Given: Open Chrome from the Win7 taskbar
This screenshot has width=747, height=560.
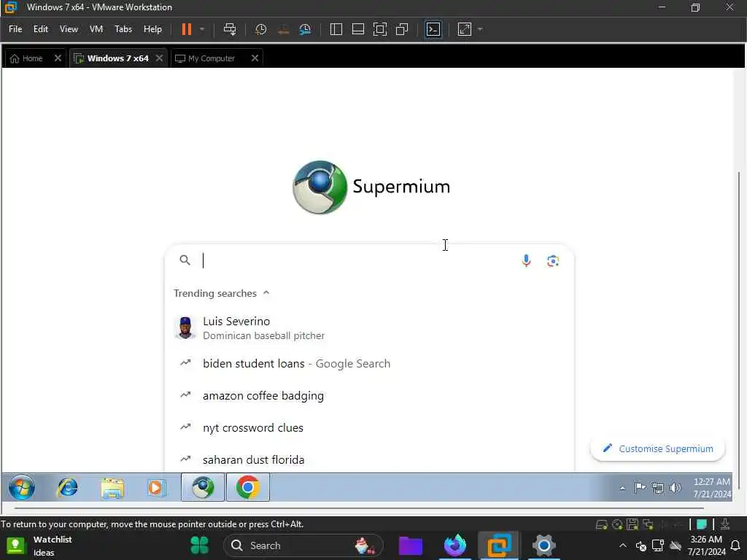Looking at the screenshot, I should (248, 487).
